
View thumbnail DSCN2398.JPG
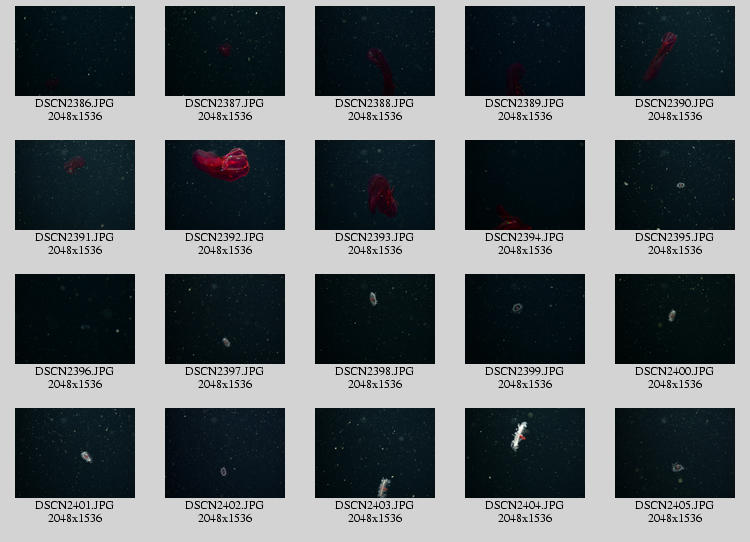click(375, 319)
